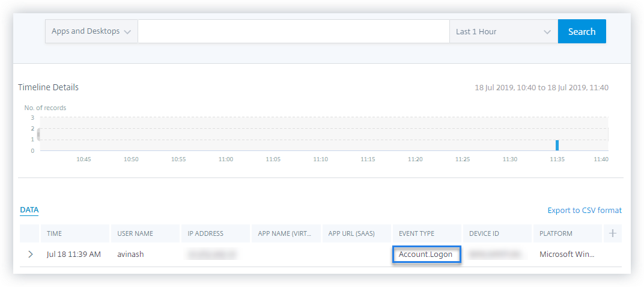The image size is (644, 287).
Task: Click Export to CSV format link
Action: [585, 210]
